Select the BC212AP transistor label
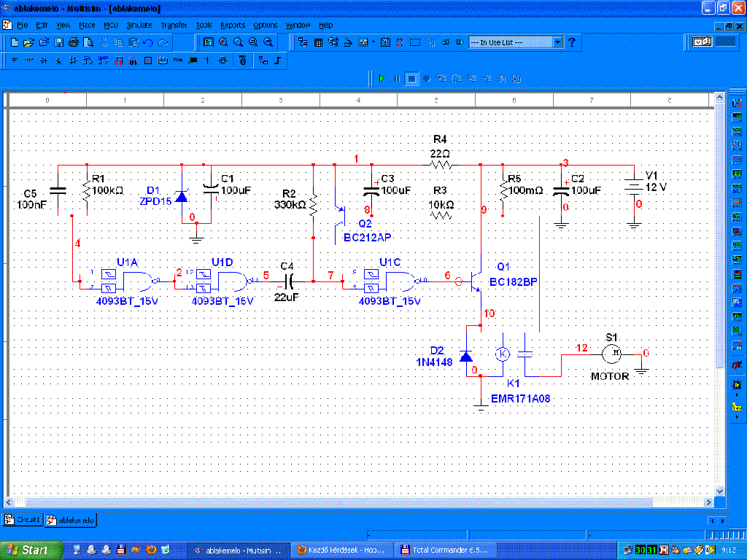 tap(368, 237)
